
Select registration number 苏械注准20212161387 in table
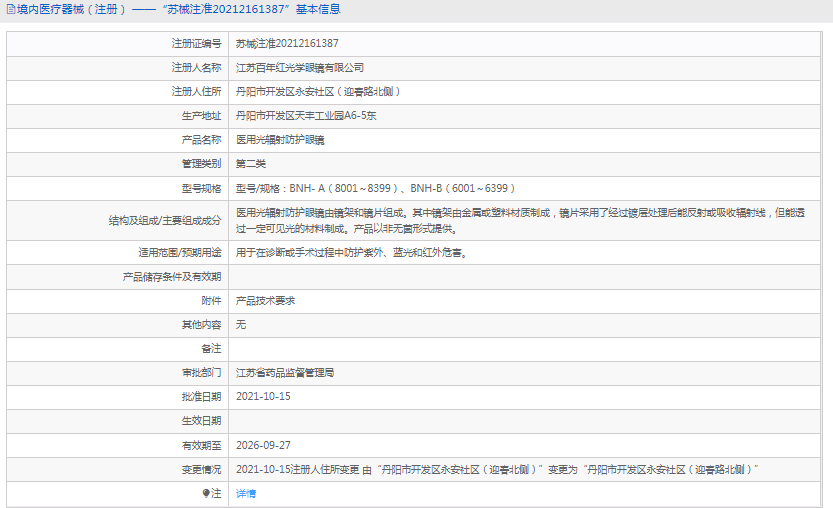pyautogui.click(x=287, y=44)
